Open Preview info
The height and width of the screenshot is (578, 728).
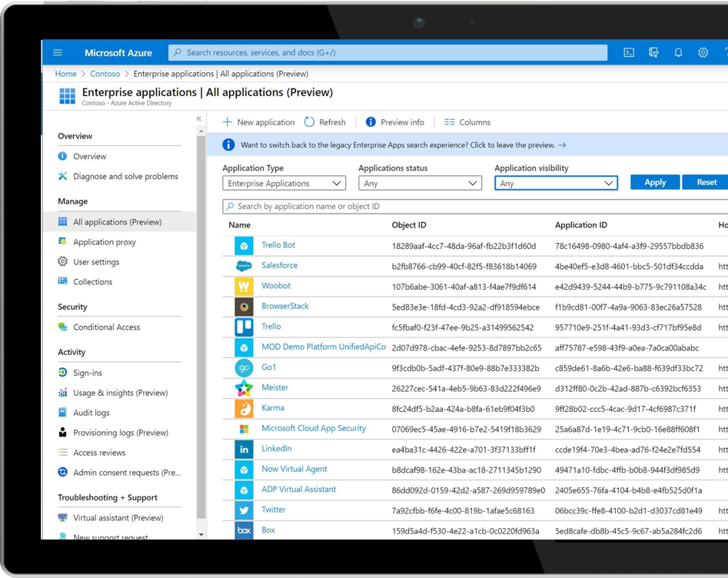pyautogui.click(x=395, y=122)
